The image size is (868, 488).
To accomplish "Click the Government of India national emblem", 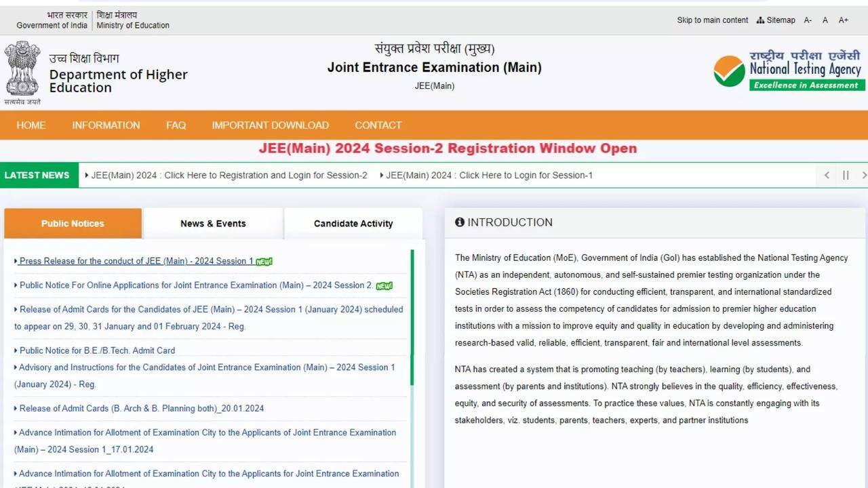I will pos(22,70).
